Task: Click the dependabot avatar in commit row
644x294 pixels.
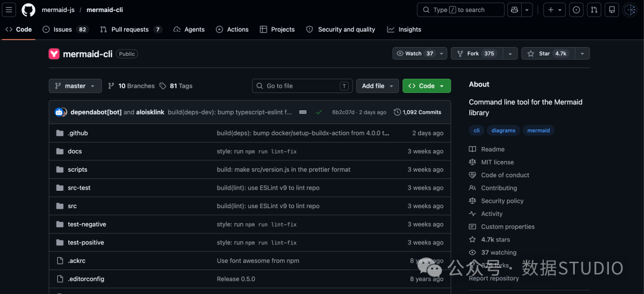Action: (x=59, y=112)
